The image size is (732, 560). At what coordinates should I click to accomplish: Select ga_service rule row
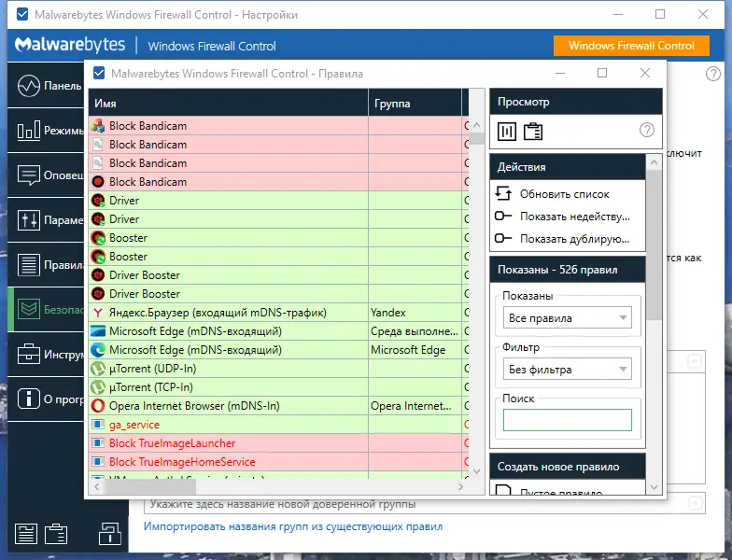coord(278,425)
